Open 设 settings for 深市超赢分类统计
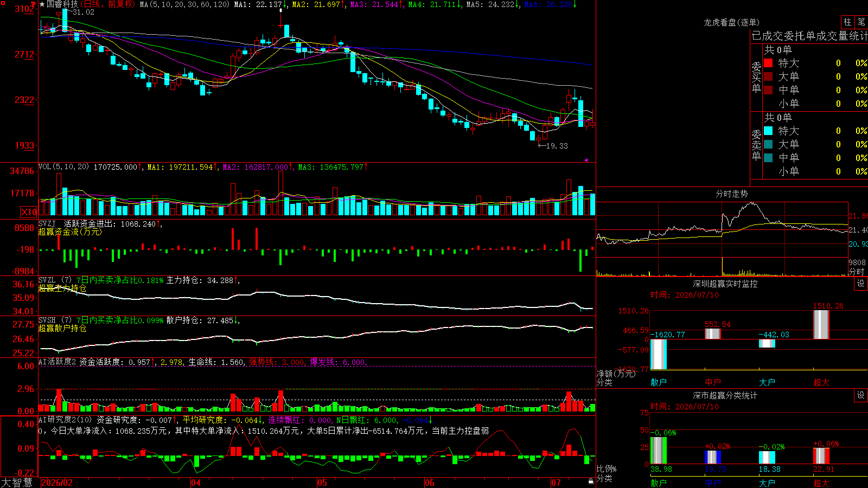 pyautogui.click(x=861, y=395)
